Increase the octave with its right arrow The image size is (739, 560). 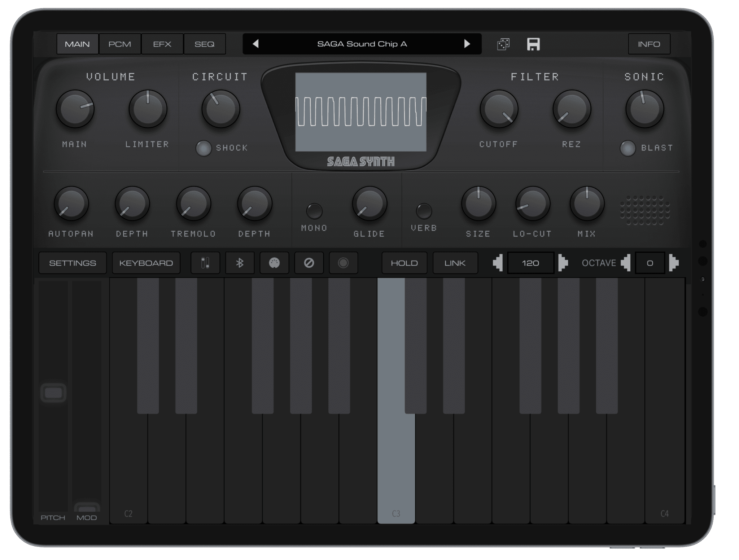673,263
